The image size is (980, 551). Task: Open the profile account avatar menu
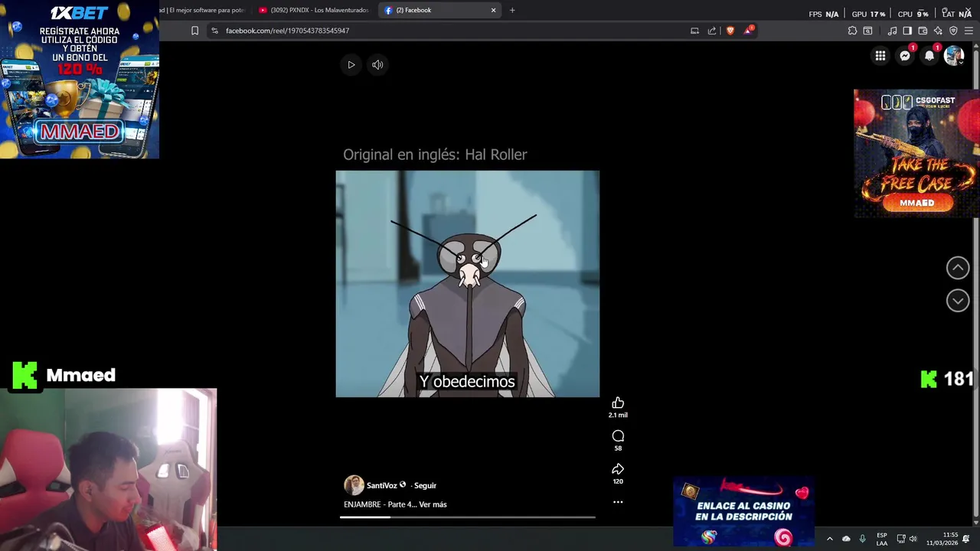coord(953,56)
